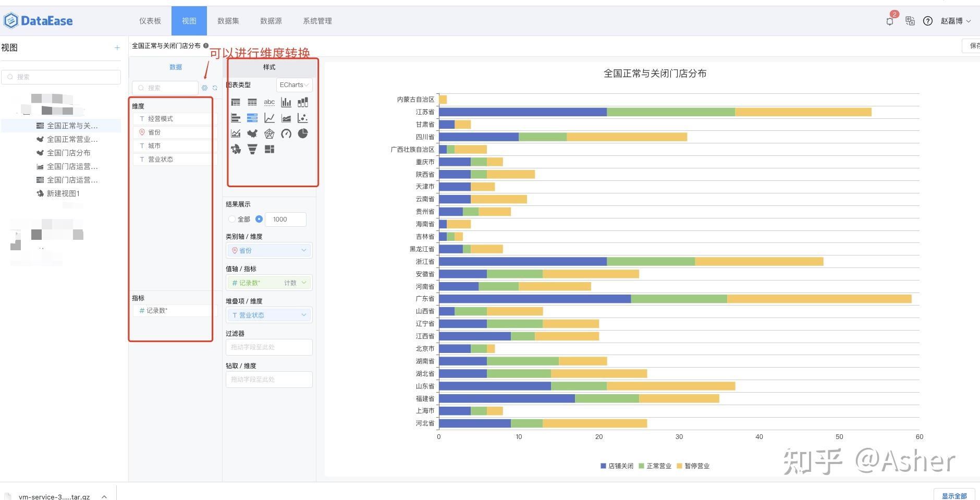Select the count limit radio button
Screen dimensions: 980x500
click(x=260, y=219)
